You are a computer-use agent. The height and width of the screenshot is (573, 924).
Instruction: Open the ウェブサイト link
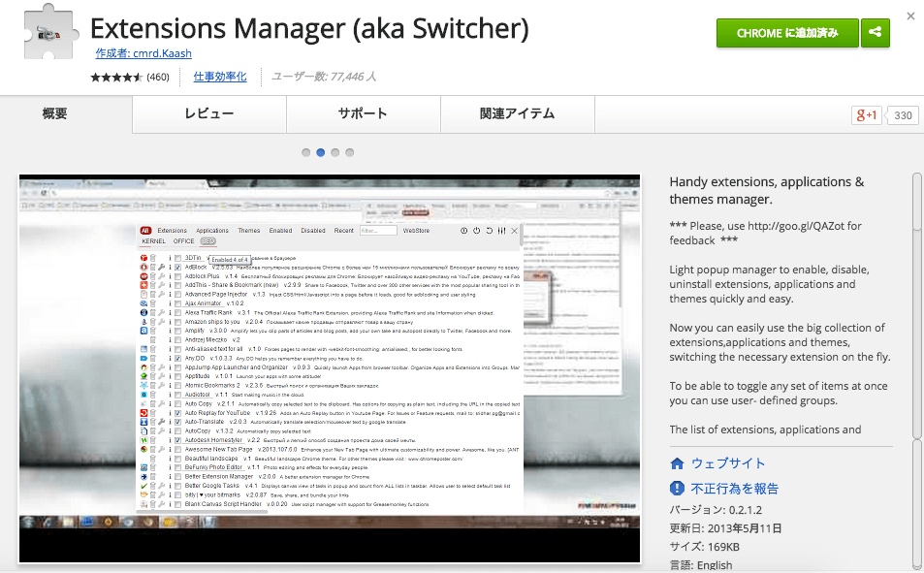pyautogui.click(x=728, y=463)
